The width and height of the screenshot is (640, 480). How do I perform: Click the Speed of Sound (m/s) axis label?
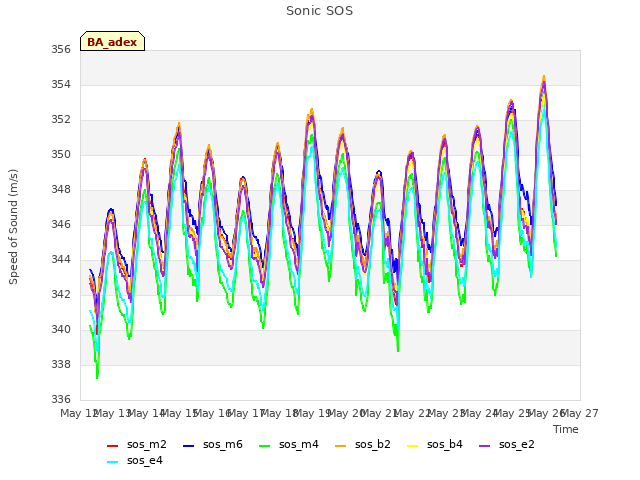(x=13, y=227)
